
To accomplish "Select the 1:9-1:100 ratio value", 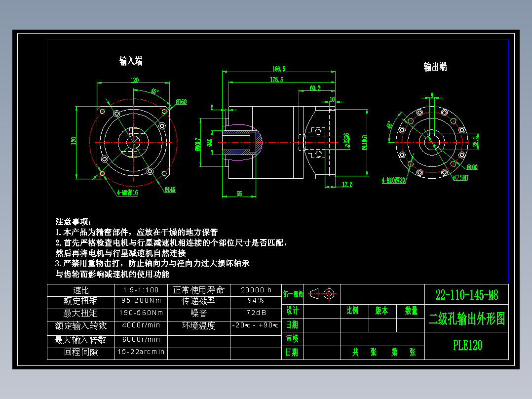I will coord(141,290).
